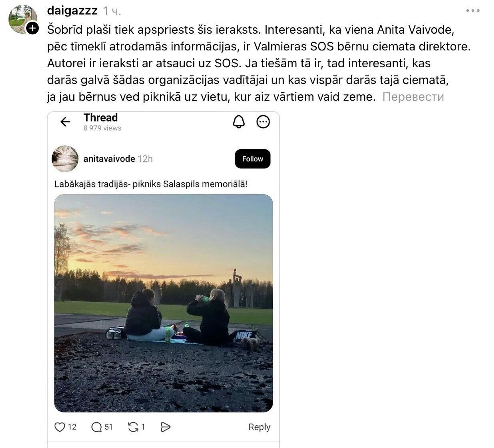Repost using the circular arrows icon

click(x=133, y=427)
